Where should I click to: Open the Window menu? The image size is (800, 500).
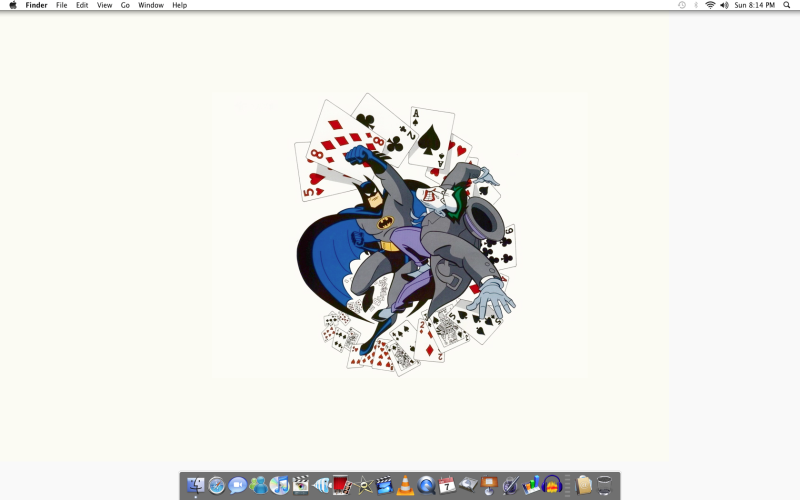pyautogui.click(x=151, y=5)
